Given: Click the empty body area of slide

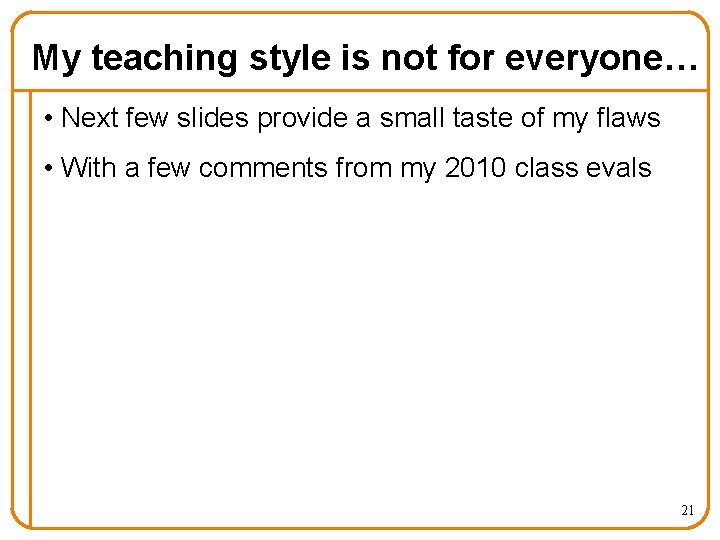Looking at the screenshot, I should click(360, 340).
